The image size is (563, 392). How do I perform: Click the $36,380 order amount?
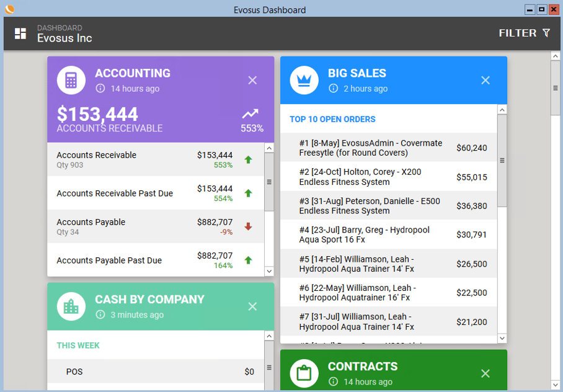472,206
